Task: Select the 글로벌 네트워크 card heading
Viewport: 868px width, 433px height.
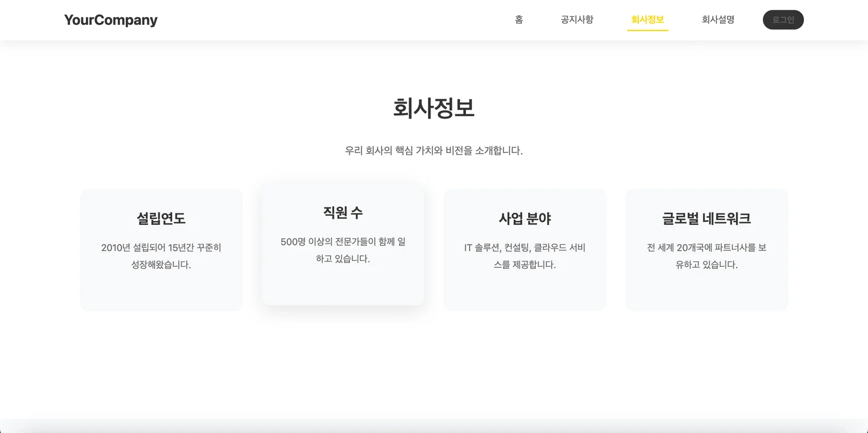Action: 707,218
